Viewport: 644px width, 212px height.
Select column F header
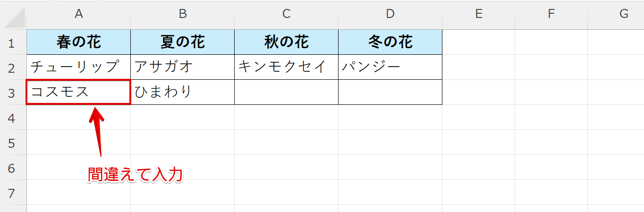coord(551,14)
